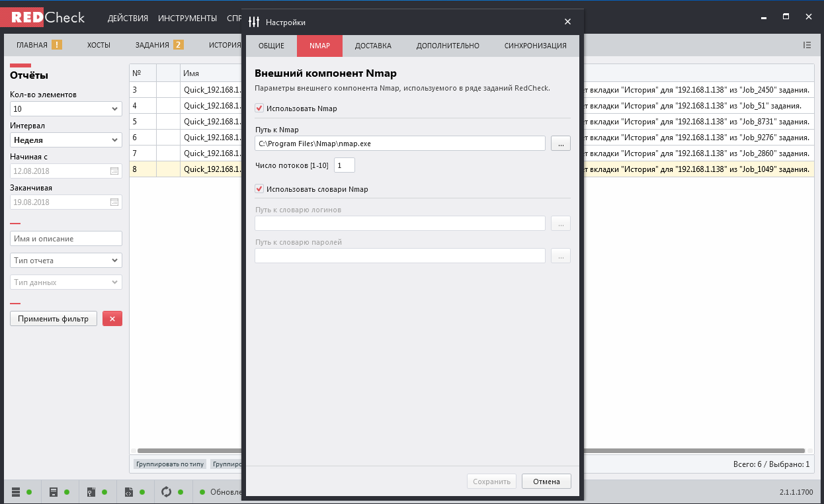Browse for the passwords dictionary path

[x=561, y=255]
